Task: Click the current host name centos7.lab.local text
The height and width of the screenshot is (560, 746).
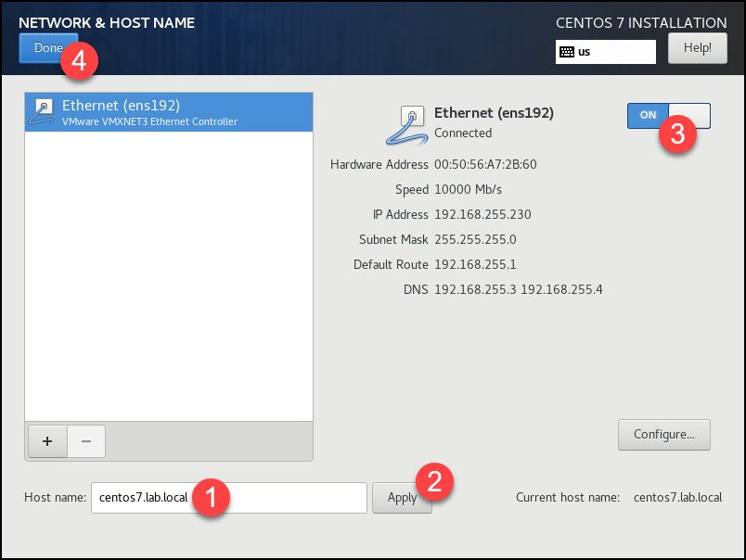Action: click(677, 498)
